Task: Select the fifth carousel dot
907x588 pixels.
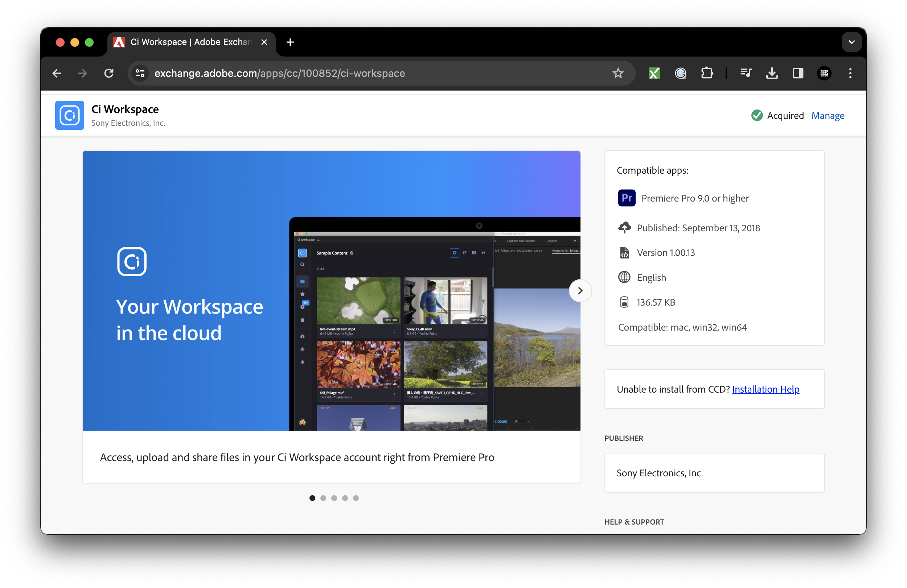Action: (x=356, y=498)
